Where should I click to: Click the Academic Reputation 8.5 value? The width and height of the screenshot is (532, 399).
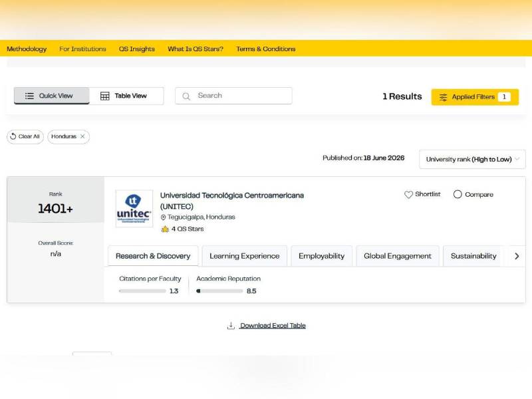(251, 291)
